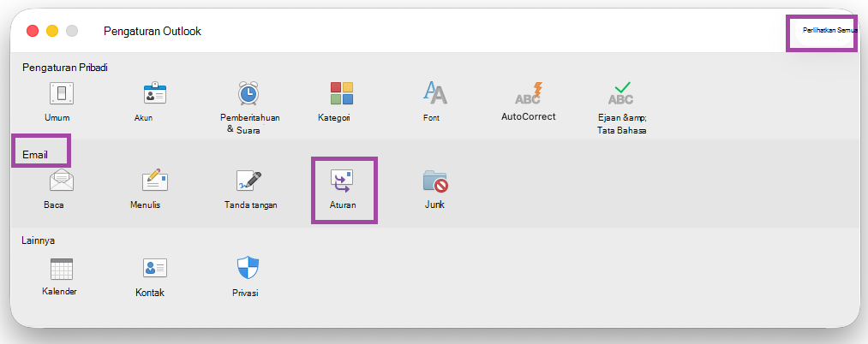This screenshot has width=868, height=344.
Task: Open Ejaan & Tata Bahasa checkmark icon
Action: [621, 93]
